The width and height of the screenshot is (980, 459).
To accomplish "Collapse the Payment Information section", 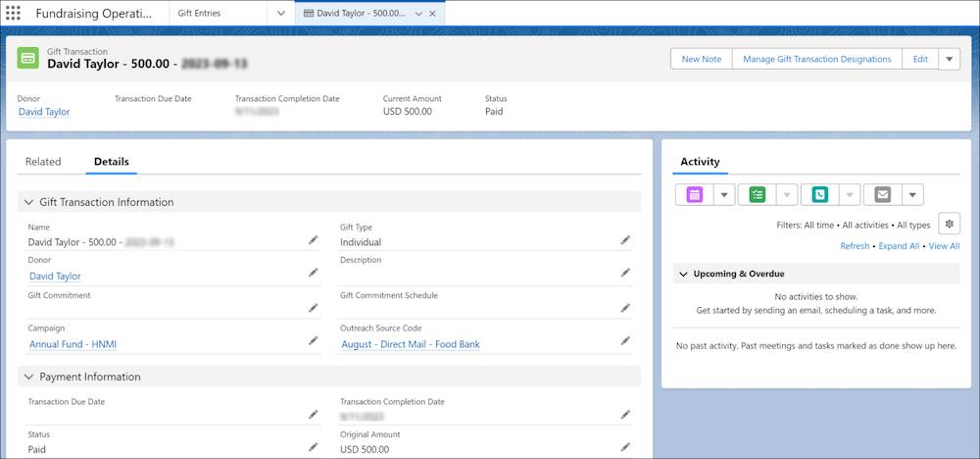I will coord(28,377).
